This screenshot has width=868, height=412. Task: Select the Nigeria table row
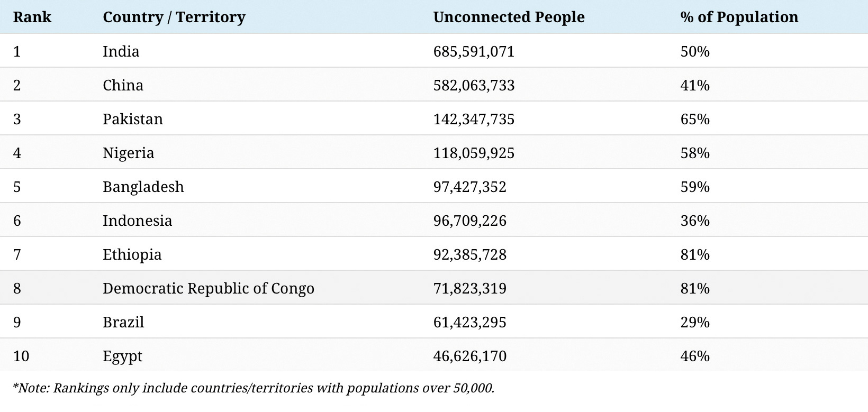(434, 152)
